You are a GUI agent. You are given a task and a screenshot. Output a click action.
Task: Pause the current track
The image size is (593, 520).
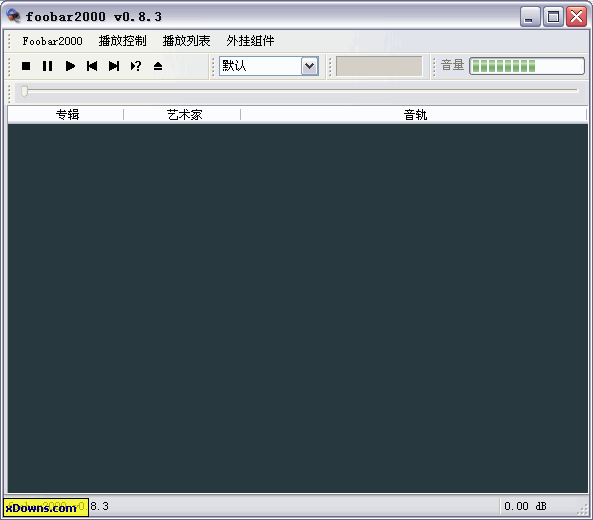click(48, 66)
